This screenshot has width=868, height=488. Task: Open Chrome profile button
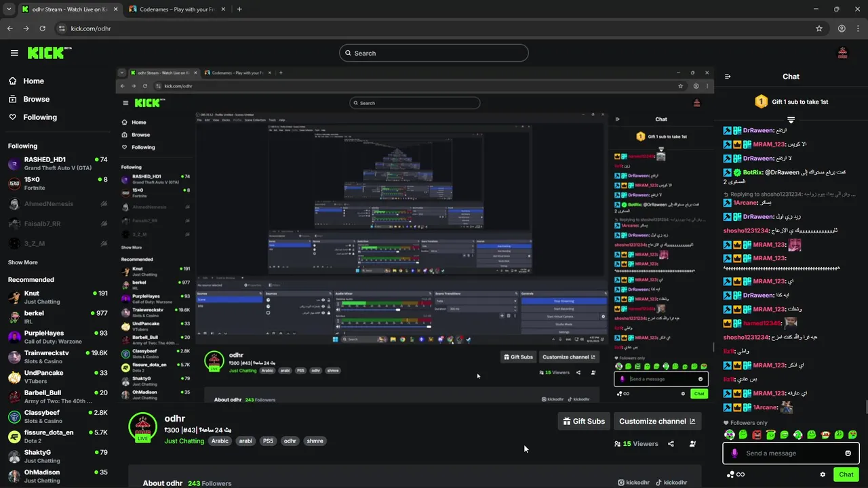pos(842,28)
